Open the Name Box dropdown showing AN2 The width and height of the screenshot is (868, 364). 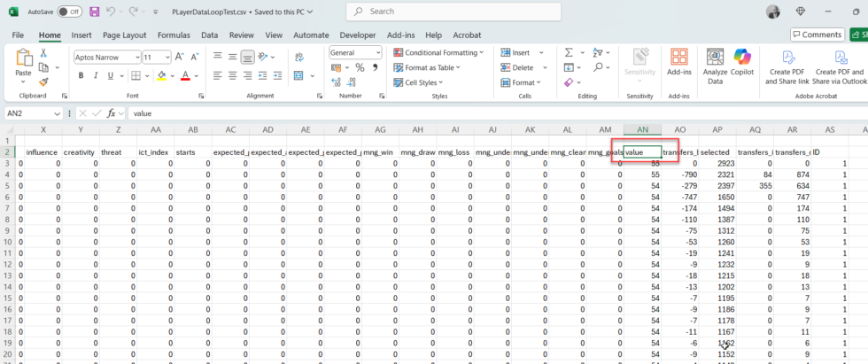[x=57, y=113]
